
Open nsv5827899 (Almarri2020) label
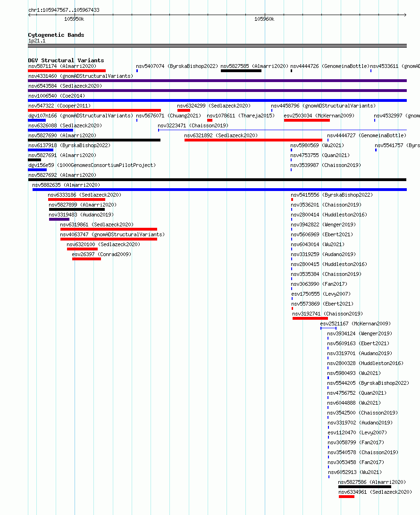coord(83,205)
